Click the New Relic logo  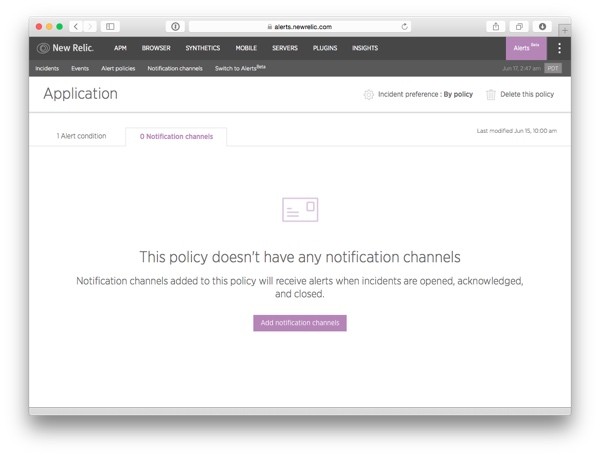[x=65, y=48]
